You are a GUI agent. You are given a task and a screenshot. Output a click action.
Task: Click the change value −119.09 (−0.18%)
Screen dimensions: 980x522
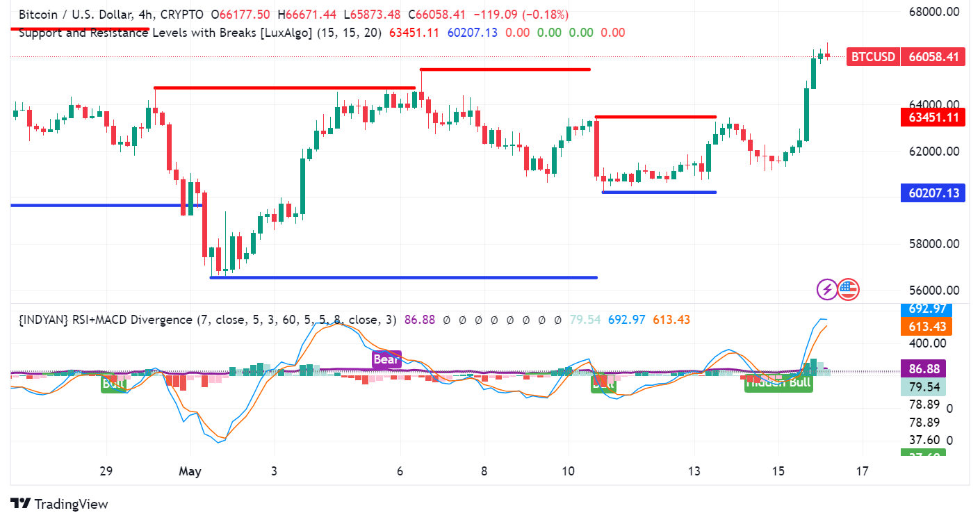pyautogui.click(x=521, y=14)
